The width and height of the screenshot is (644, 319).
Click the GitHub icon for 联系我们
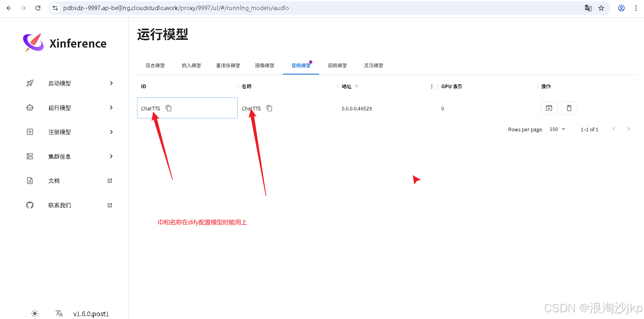pyautogui.click(x=30, y=205)
